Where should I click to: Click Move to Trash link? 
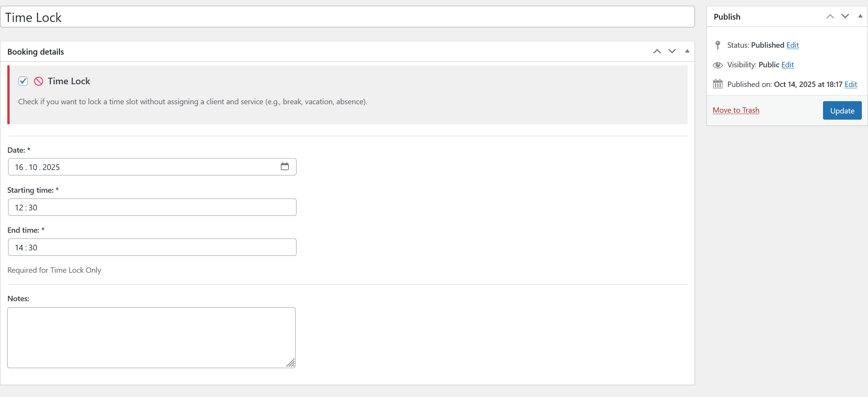(736, 110)
